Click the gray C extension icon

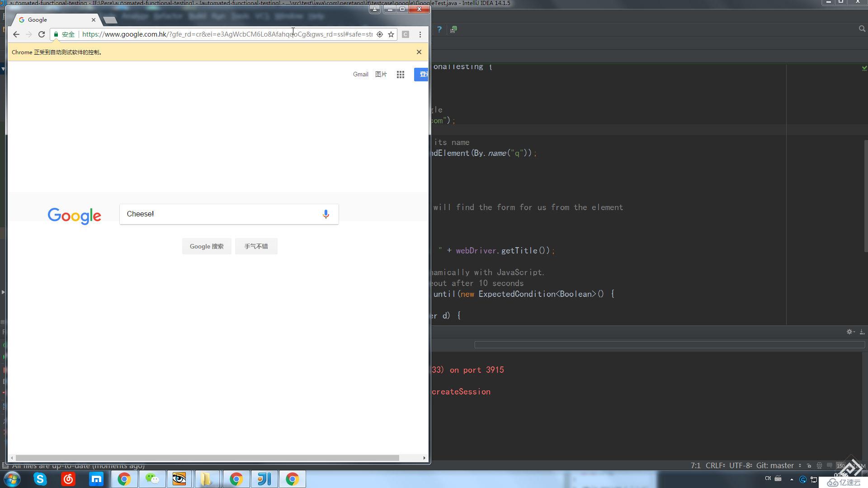tap(406, 34)
